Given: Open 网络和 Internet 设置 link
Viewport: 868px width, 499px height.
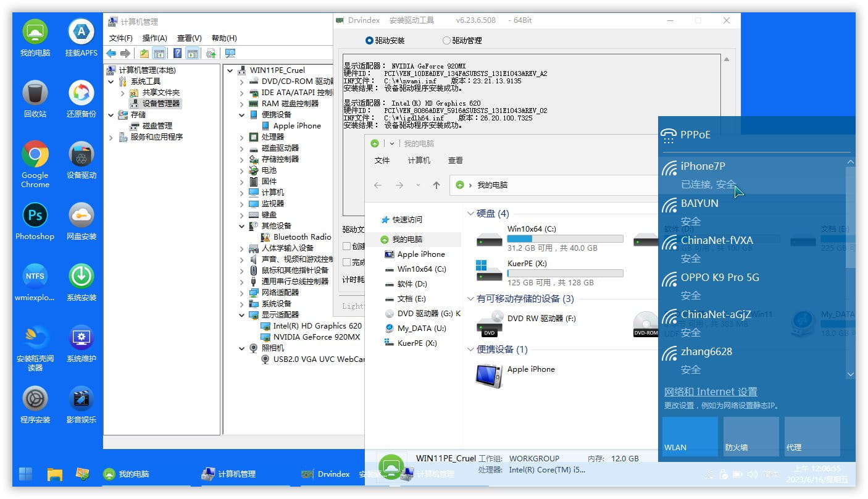Looking at the screenshot, I should 710,392.
